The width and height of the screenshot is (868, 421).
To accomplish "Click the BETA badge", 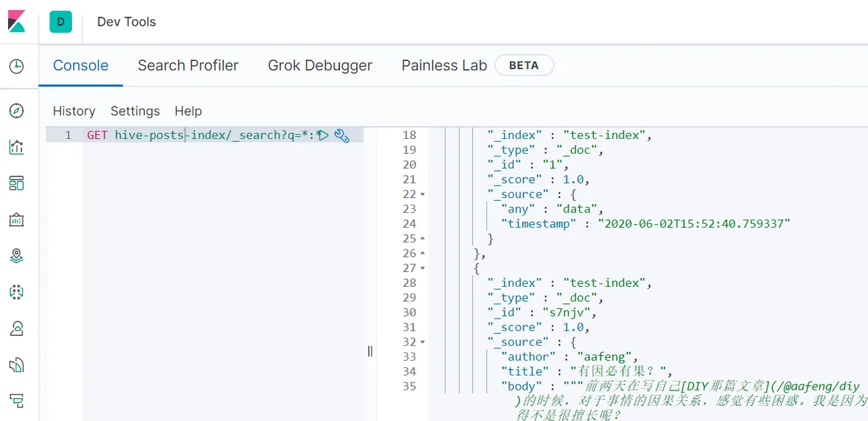I will 524,65.
